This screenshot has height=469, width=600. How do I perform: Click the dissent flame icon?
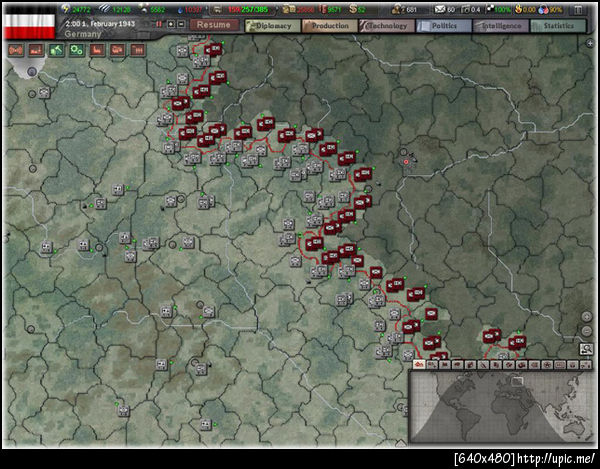pos(518,9)
